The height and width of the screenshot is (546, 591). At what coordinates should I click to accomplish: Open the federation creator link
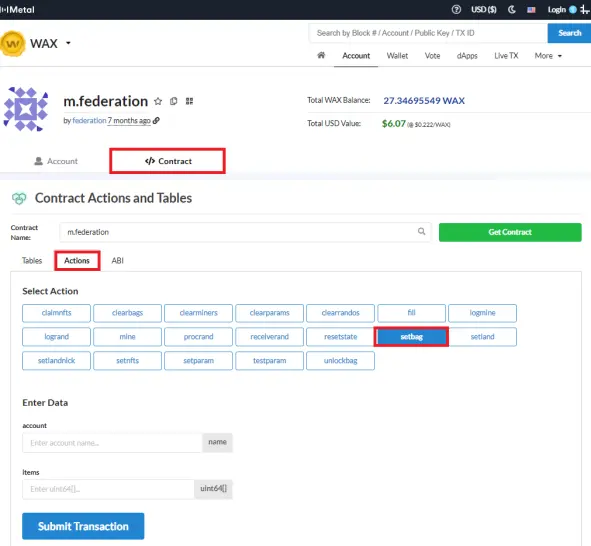[x=89, y=121]
